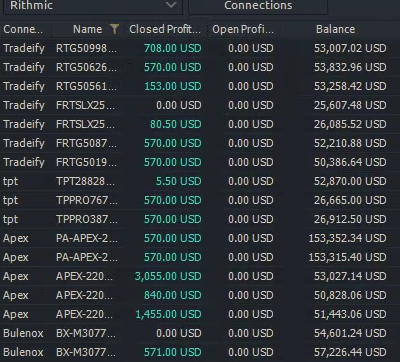Image resolution: width=400 pixels, height=362 pixels.
Task: Click balance 53,832.96 USD
Action: [x=350, y=67]
